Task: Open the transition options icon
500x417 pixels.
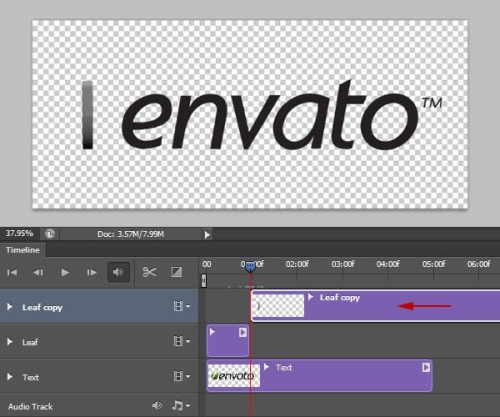Action: coord(176,272)
